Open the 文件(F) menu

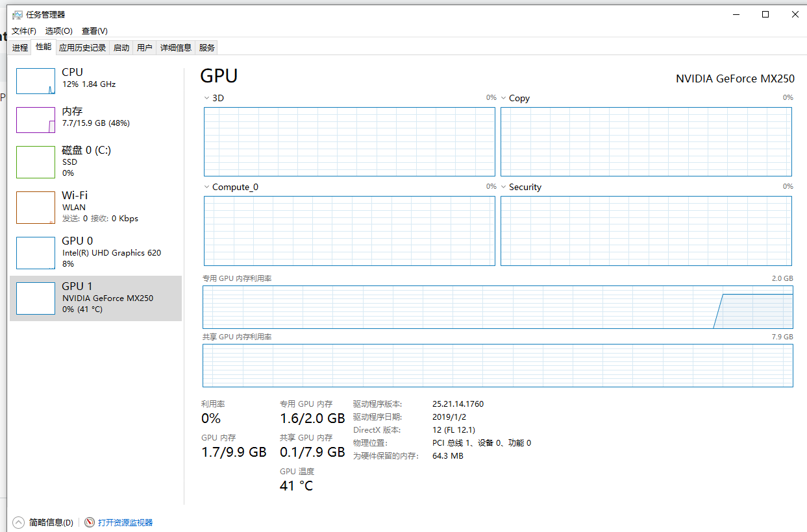coord(24,30)
